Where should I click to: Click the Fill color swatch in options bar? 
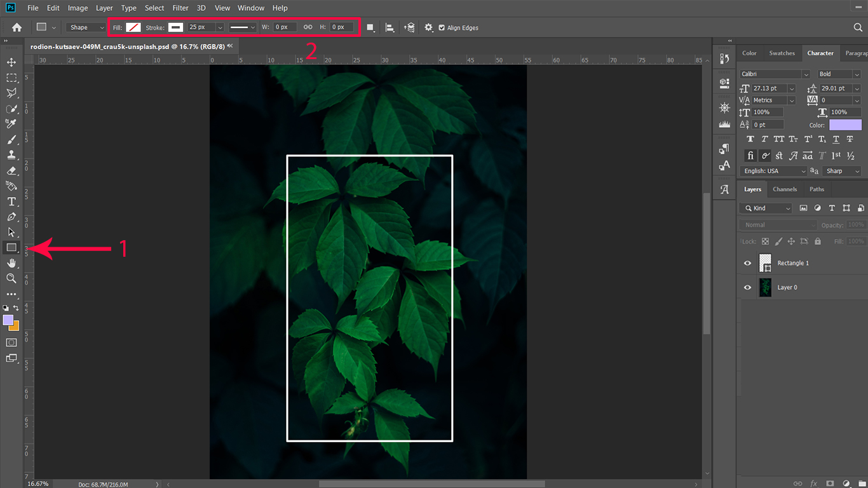(133, 27)
